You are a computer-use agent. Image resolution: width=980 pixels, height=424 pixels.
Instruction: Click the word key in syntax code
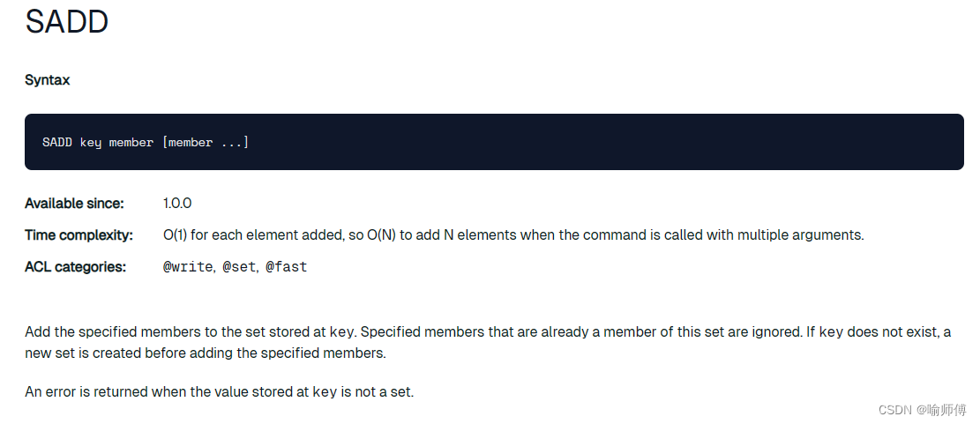click(91, 143)
